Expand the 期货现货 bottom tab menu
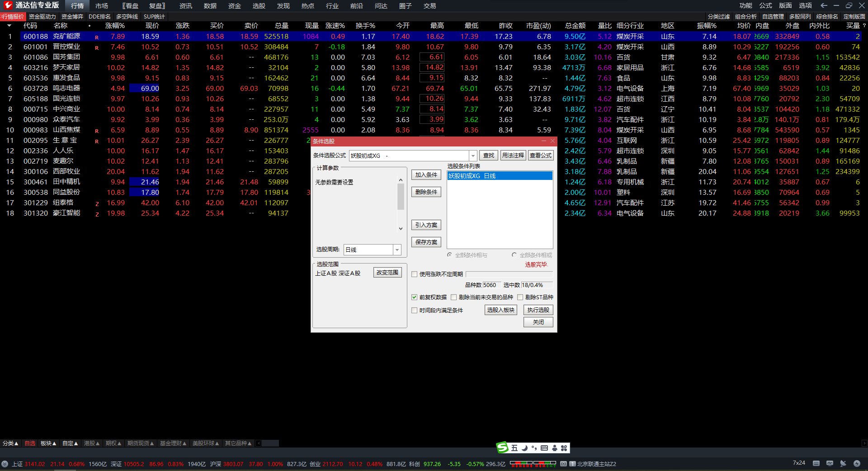This screenshot has width=868, height=471. pyautogui.click(x=141, y=443)
